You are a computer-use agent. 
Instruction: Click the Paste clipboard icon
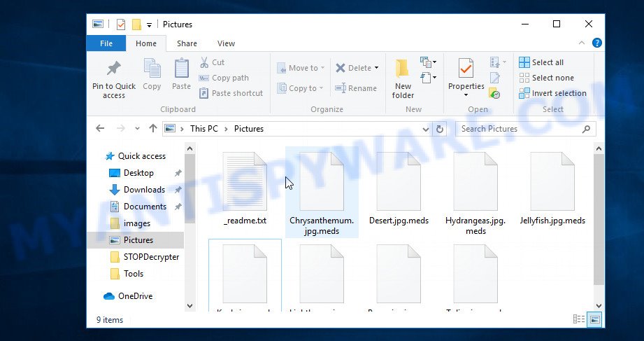tap(182, 69)
